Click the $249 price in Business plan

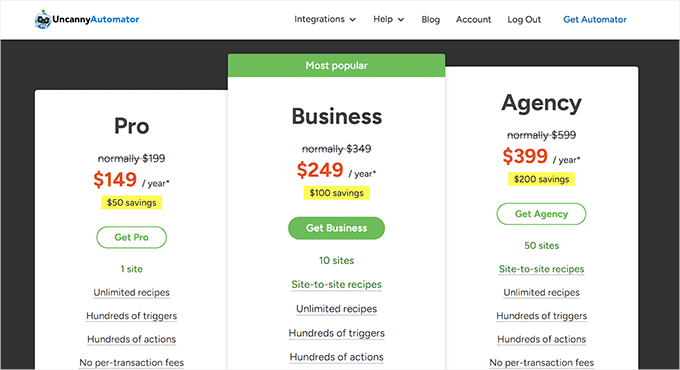[320, 170]
